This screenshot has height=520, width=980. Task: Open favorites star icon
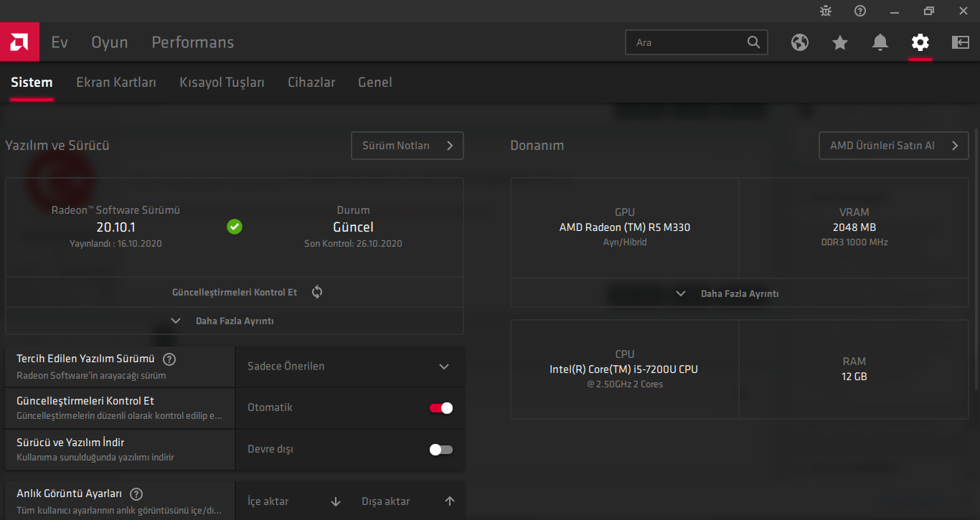pos(840,42)
